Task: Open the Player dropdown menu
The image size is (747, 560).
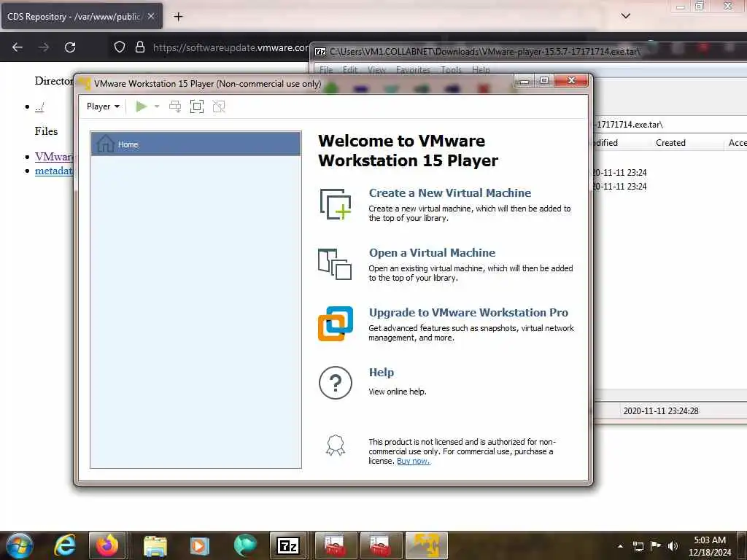Action: point(103,106)
